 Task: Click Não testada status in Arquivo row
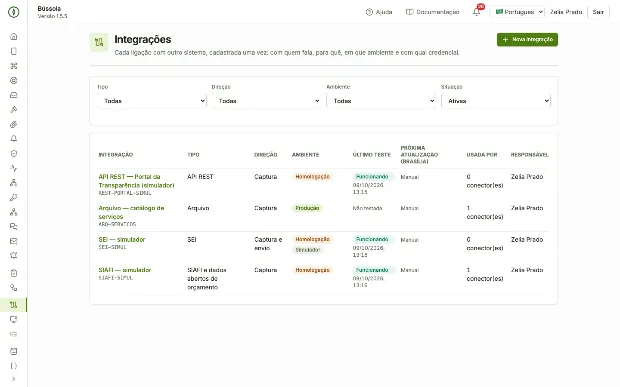tap(367, 208)
